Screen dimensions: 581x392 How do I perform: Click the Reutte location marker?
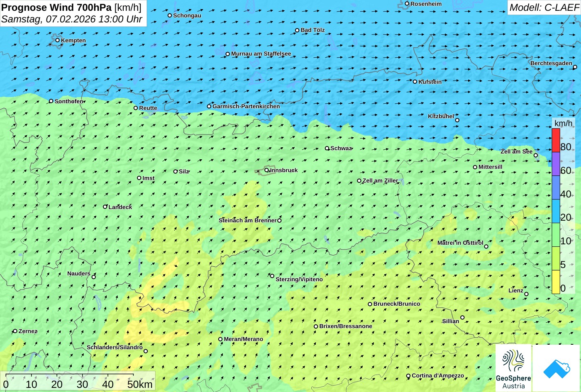tap(135, 108)
